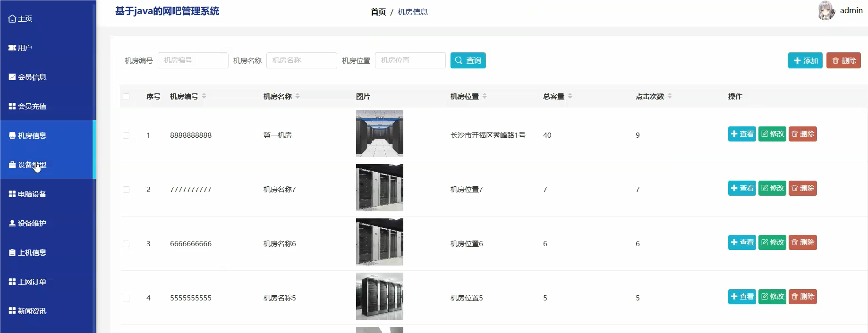Click 查看 for 机房名称7 row
Image resolution: width=868 pixels, height=333 pixels.
click(x=742, y=188)
